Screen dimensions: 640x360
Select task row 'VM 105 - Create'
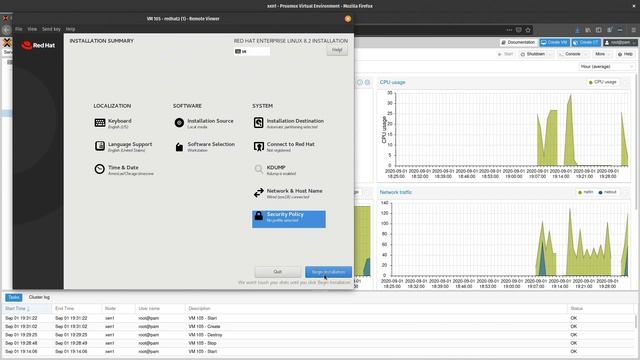click(x=318, y=327)
